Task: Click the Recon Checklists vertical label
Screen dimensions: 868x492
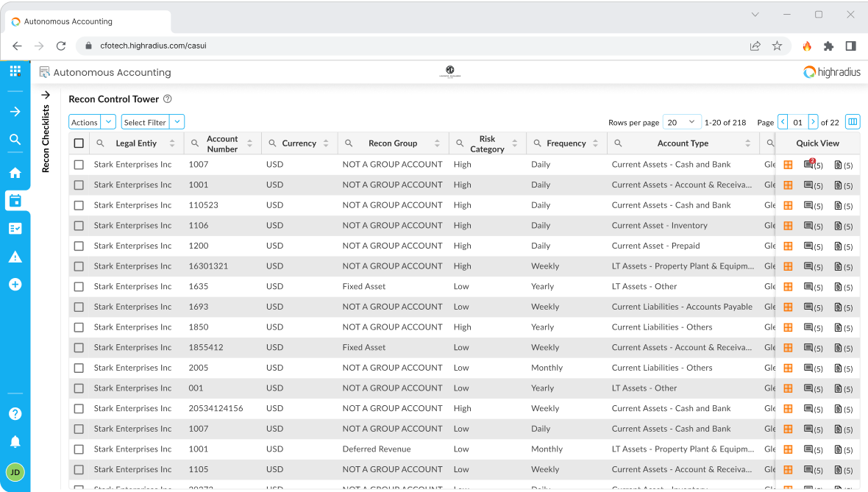Action: coord(46,139)
